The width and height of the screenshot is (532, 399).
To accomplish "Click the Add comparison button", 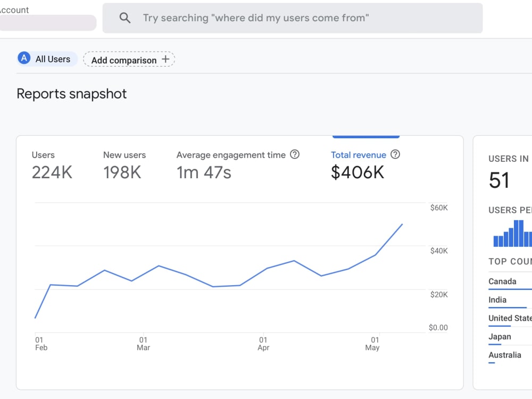I will (x=129, y=60).
